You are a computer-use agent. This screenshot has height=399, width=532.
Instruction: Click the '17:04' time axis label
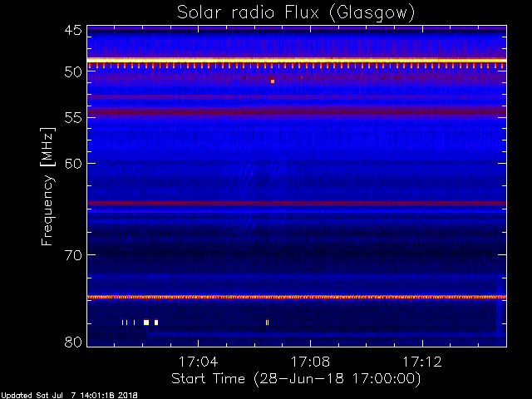[x=198, y=362]
